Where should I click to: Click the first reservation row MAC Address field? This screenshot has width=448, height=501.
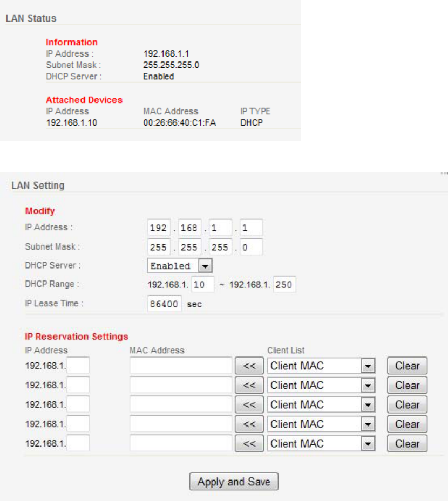pyautogui.click(x=181, y=365)
